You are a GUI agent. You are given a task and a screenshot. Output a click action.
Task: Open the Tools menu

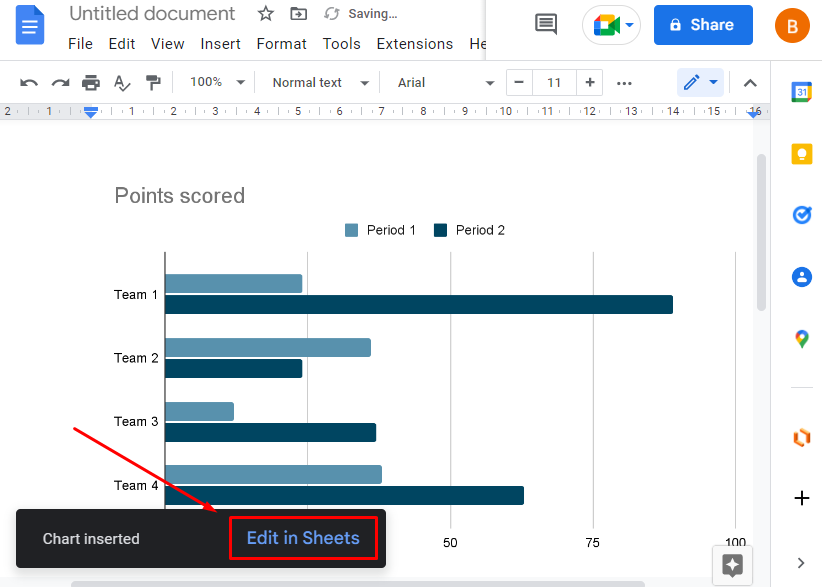[x=341, y=44]
